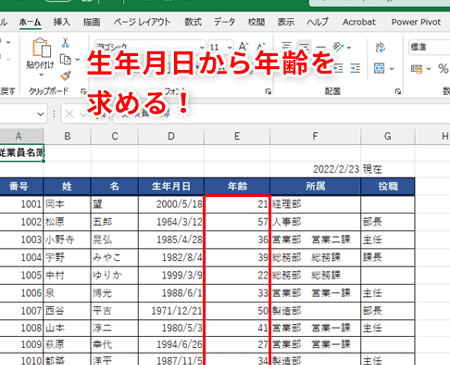Open the Acrobat tab
Screen dimensions: 450x365
[x=359, y=22]
